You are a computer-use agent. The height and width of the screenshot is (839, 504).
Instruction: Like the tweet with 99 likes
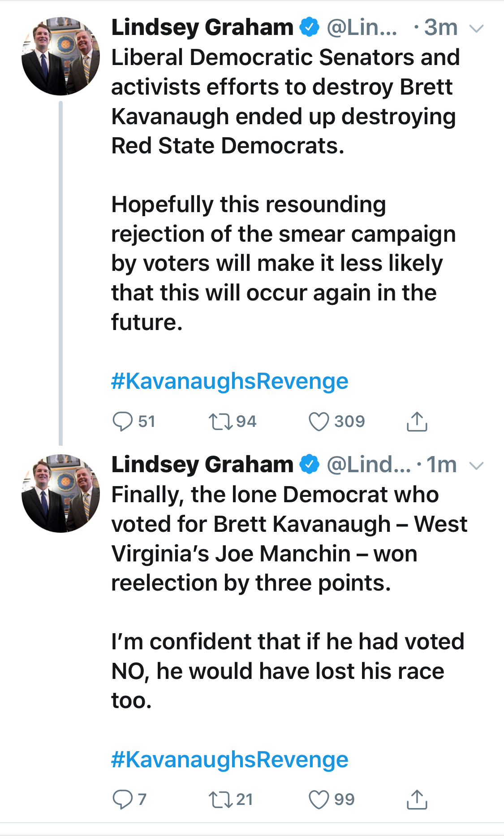click(x=319, y=799)
